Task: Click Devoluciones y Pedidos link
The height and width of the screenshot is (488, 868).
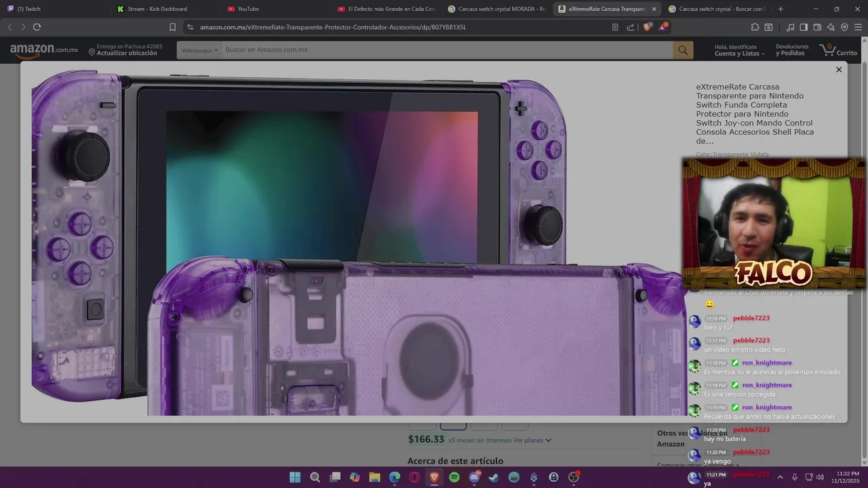Action: 792,50
